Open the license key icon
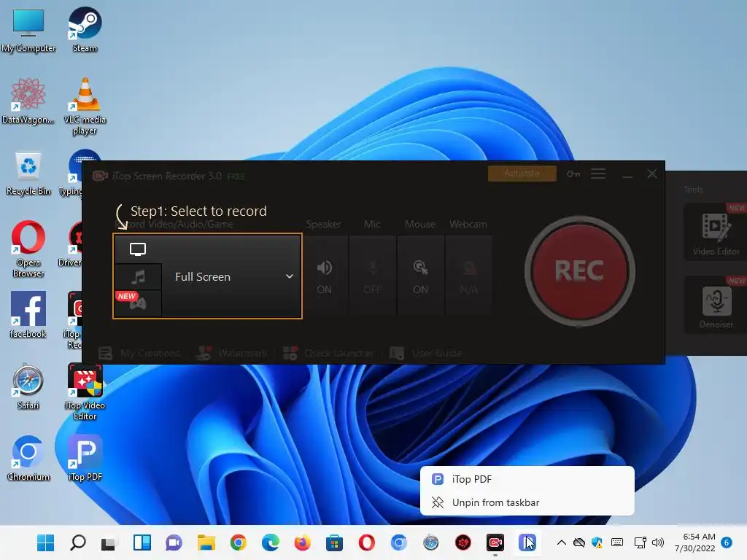Image resolution: width=747 pixels, height=560 pixels. (573, 174)
